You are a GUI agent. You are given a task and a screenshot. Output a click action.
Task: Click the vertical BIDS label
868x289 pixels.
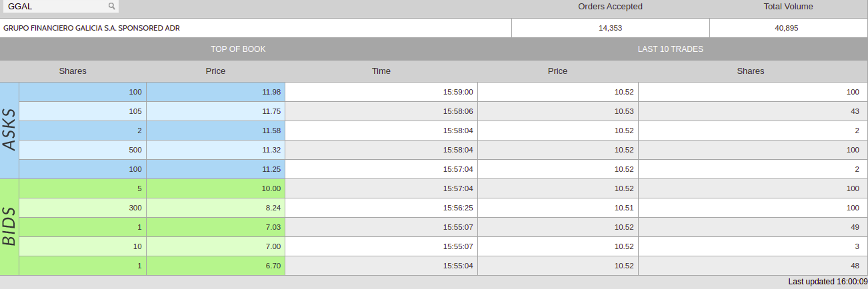click(9, 226)
